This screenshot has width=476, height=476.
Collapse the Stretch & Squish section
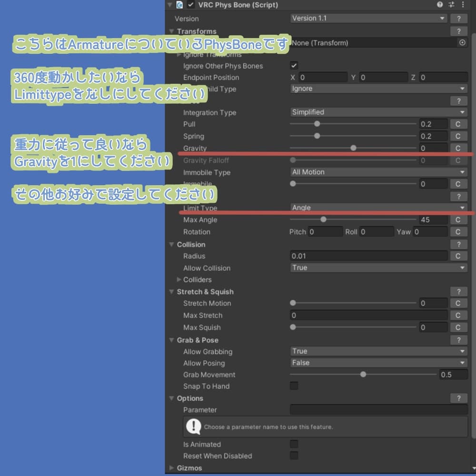click(171, 292)
